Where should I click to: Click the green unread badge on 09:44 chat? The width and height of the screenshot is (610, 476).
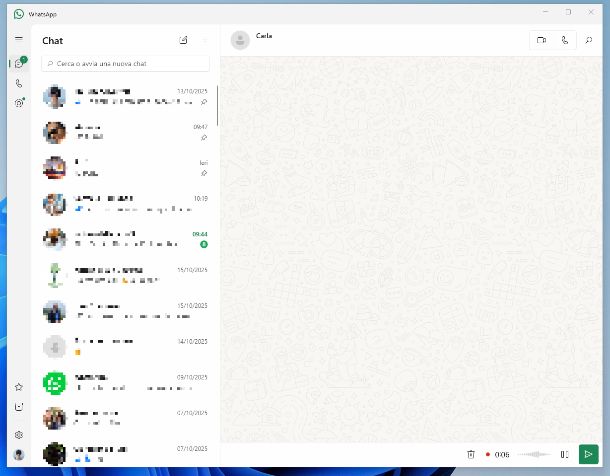203,244
